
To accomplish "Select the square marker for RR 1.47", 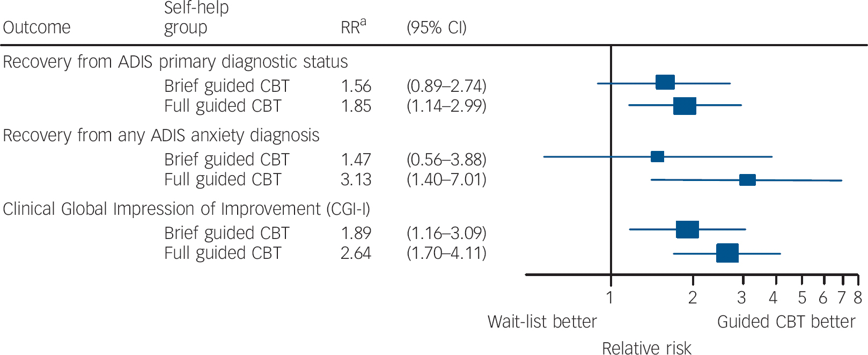I will coord(657,157).
